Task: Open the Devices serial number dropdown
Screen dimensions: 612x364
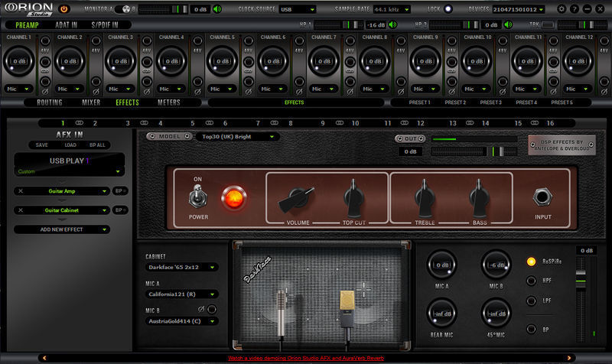Action: pyautogui.click(x=519, y=9)
